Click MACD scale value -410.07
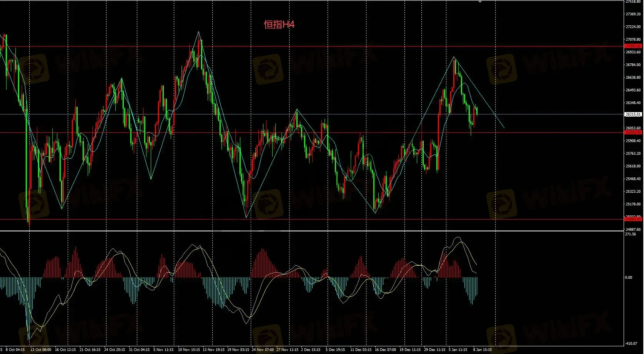The image size is (644, 354). (x=631, y=344)
